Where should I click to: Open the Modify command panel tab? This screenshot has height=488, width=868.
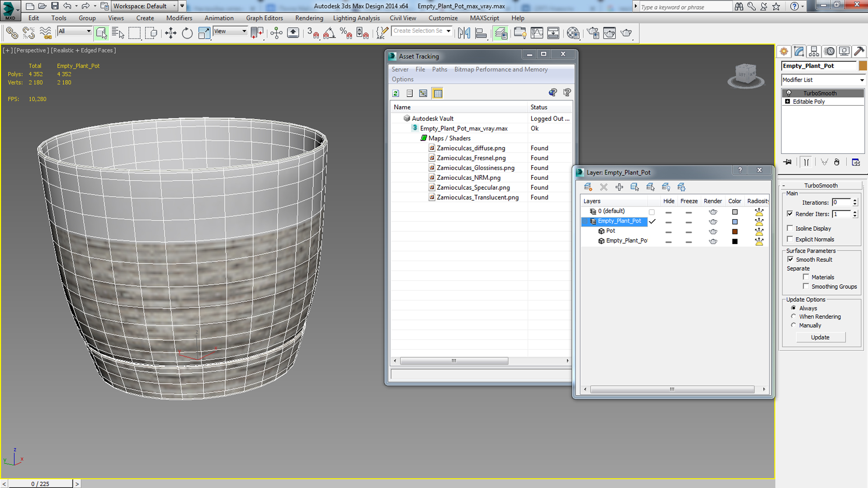(x=799, y=52)
